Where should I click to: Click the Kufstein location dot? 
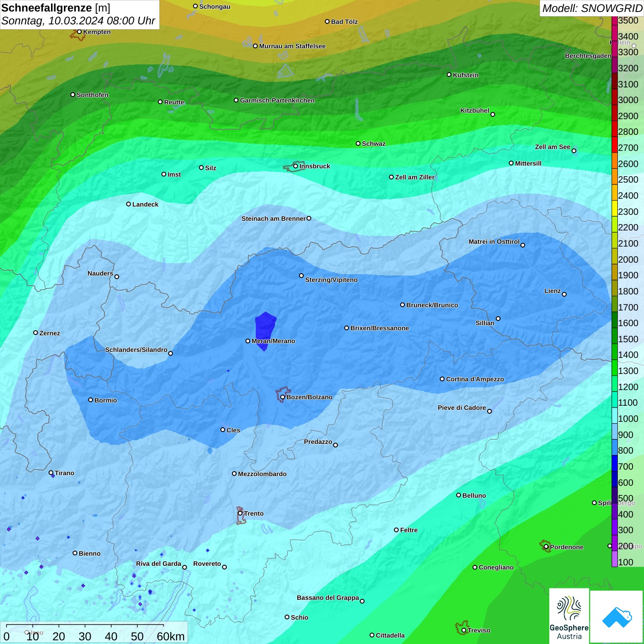449,75
